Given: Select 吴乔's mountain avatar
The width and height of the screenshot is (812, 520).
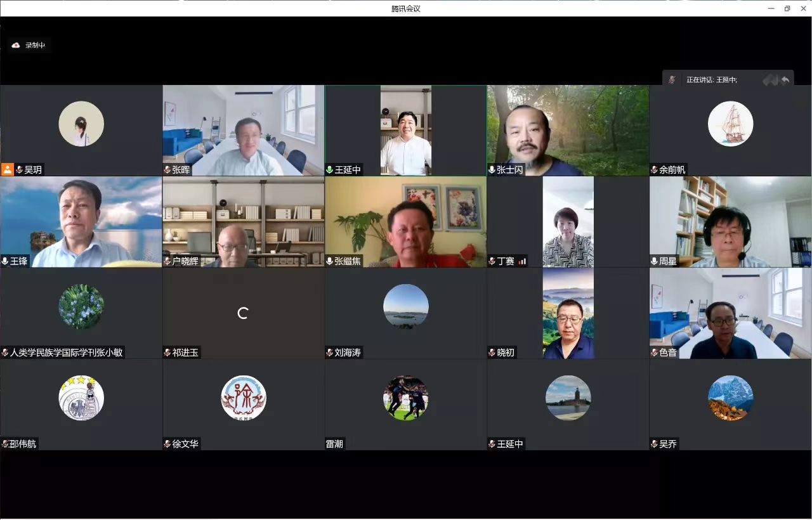Looking at the screenshot, I should (x=730, y=398).
